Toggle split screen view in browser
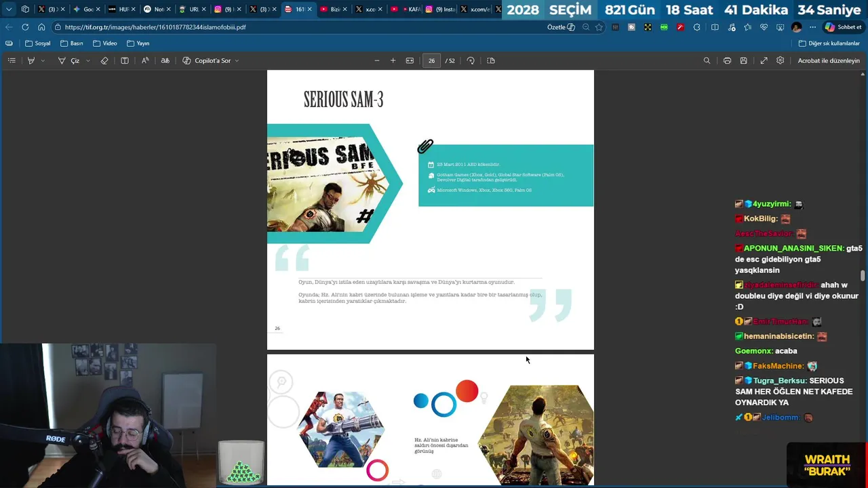 click(715, 27)
